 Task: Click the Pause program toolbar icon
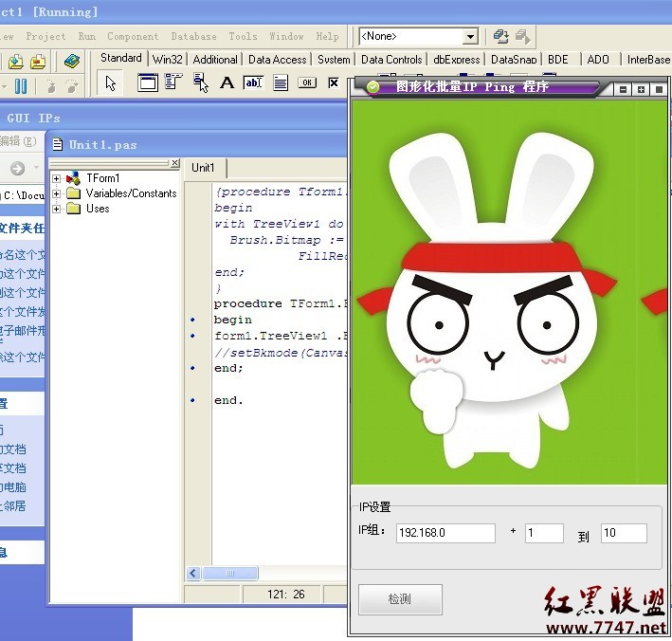20,85
